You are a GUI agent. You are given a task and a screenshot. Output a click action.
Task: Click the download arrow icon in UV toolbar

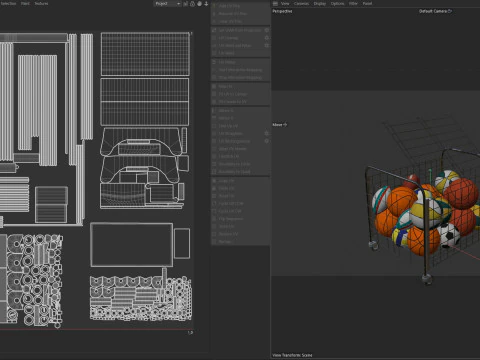206,4
